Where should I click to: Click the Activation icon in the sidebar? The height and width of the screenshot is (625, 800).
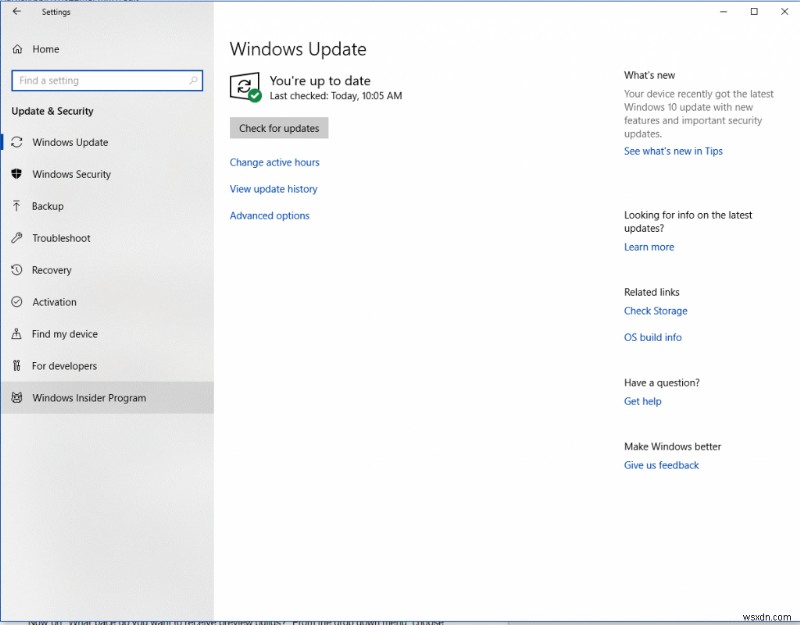(x=17, y=302)
